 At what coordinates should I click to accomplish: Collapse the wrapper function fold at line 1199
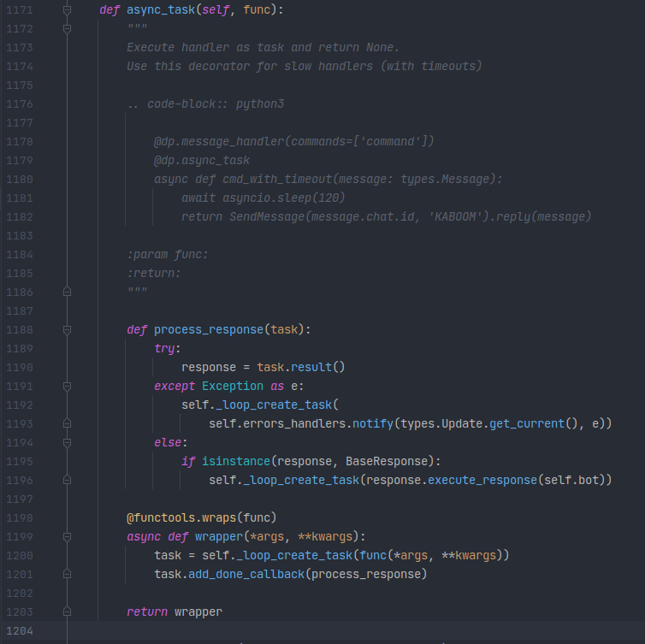(67, 537)
